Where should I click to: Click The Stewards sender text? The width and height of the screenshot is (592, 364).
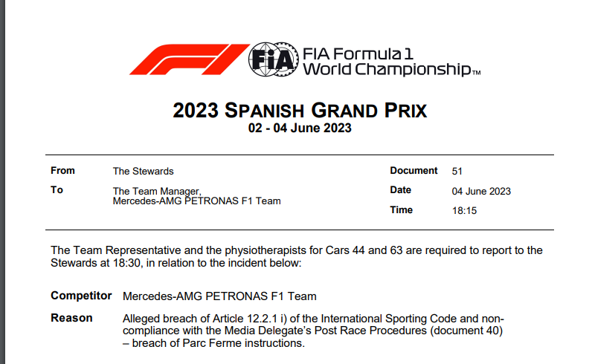tap(143, 171)
